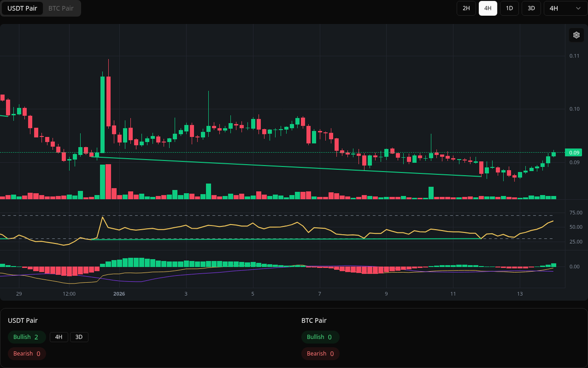The image size is (588, 368).
Task: Select the 3D timeframe button
Action: [531, 8]
